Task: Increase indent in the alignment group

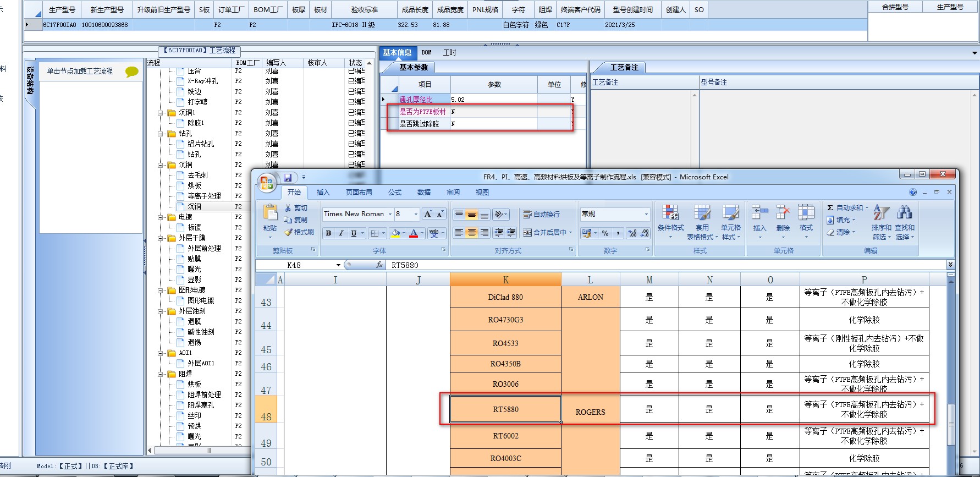Action: pyautogui.click(x=511, y=233)
